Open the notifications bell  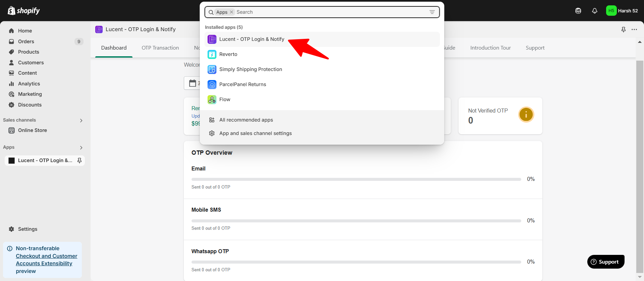595,11
